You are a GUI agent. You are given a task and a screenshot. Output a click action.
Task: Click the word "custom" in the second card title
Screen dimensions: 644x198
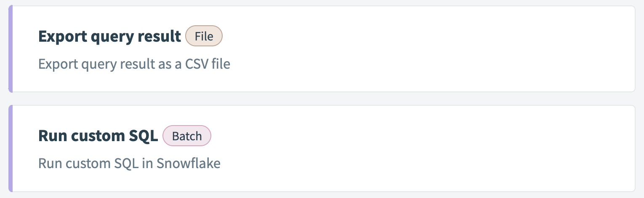[x=95, y=136]
